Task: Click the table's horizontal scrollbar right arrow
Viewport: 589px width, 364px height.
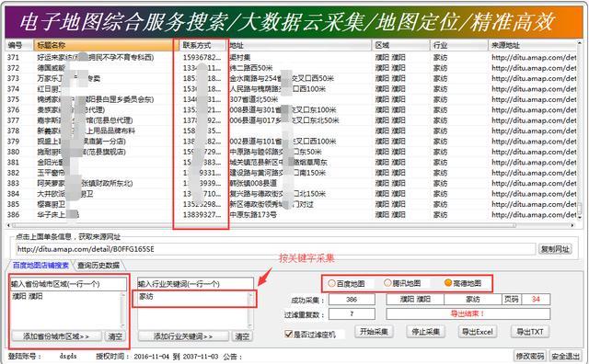Action: tap(572, 225)
